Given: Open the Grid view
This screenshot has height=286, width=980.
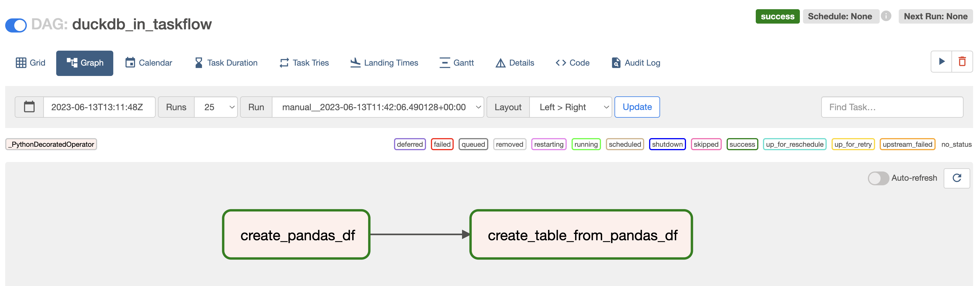Looking at the screenshot, I should point(31,63).
